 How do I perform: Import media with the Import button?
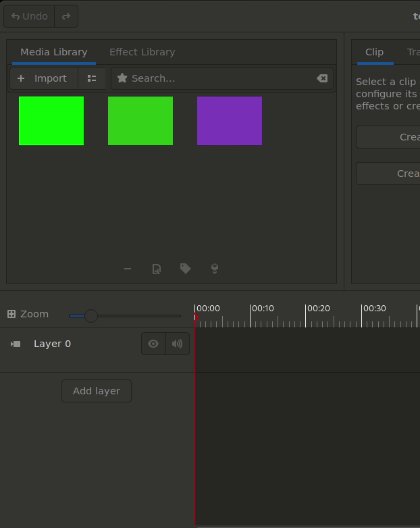(x=43, y=78)
